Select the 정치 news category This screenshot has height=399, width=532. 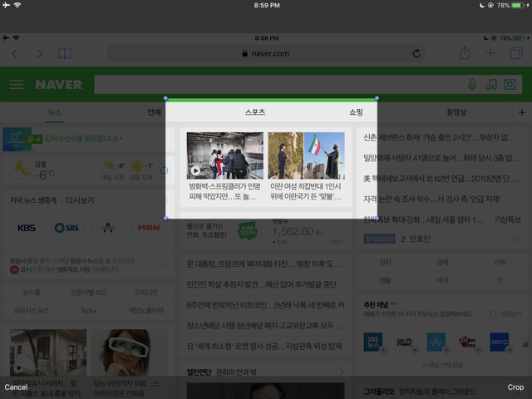pyautogui.click(x=385, y=263)
